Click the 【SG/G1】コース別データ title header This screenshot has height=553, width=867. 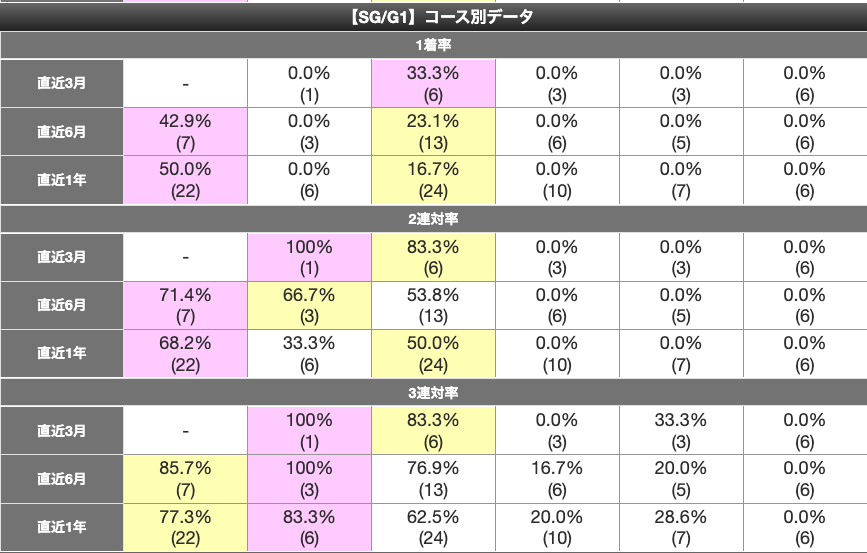(x=433, y=17)
